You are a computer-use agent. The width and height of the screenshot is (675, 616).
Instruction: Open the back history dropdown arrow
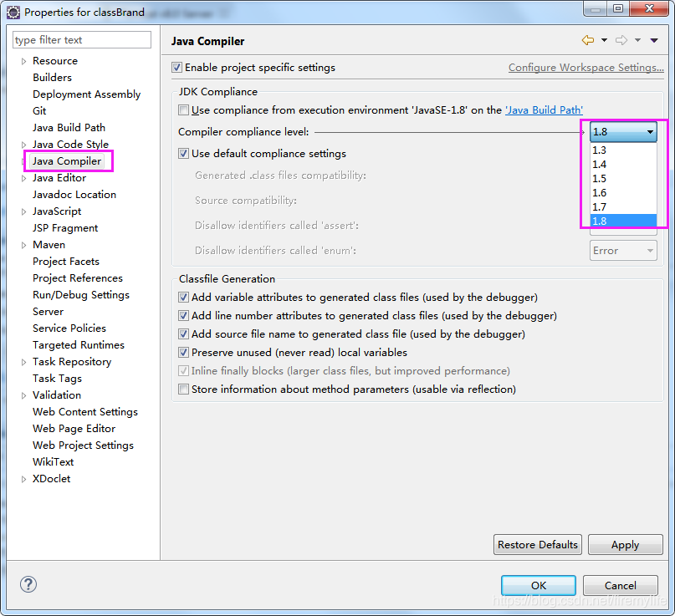point(604,40)
